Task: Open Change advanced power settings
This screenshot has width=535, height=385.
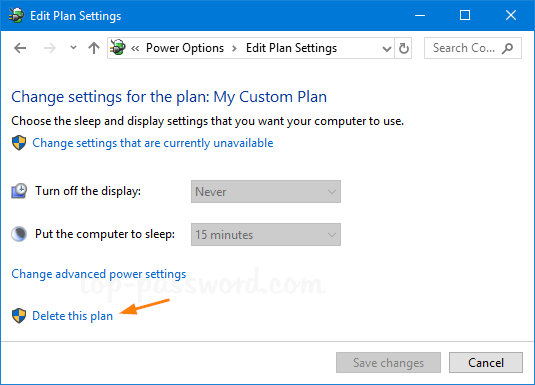Action: (x=99, y=274)
